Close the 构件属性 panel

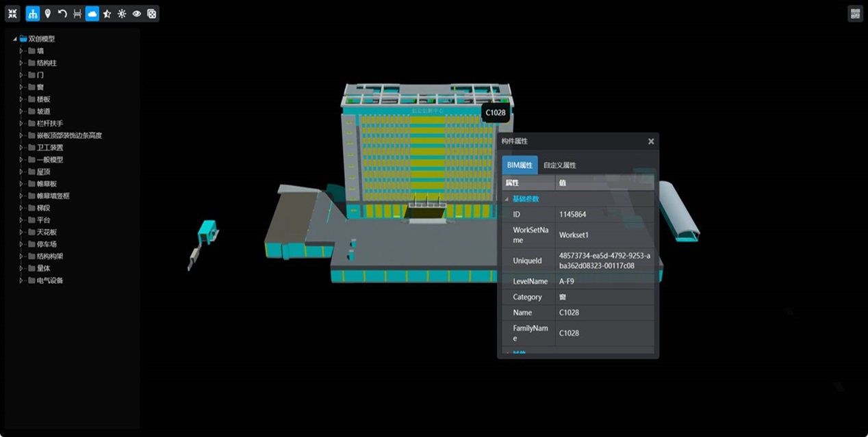pos(651,142)
